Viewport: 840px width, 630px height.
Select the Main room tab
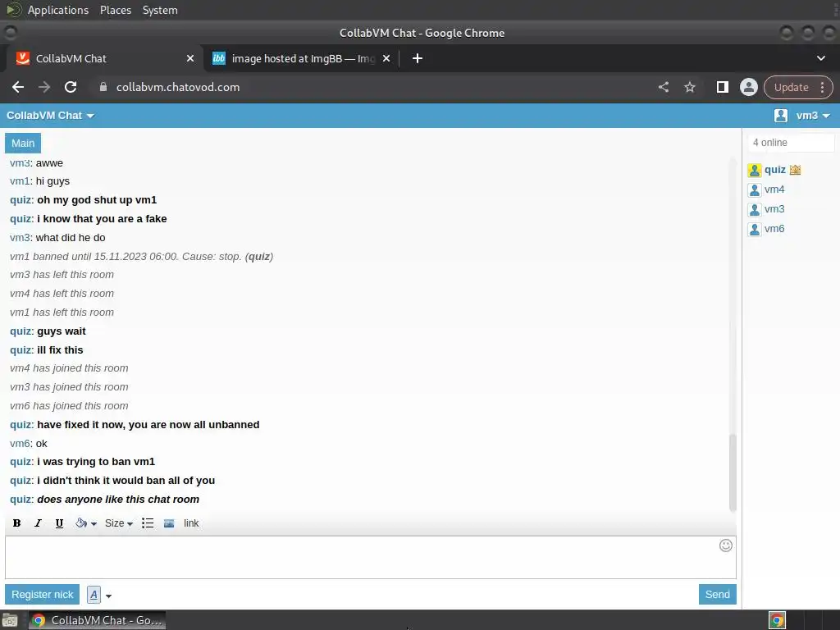point(23,143)
